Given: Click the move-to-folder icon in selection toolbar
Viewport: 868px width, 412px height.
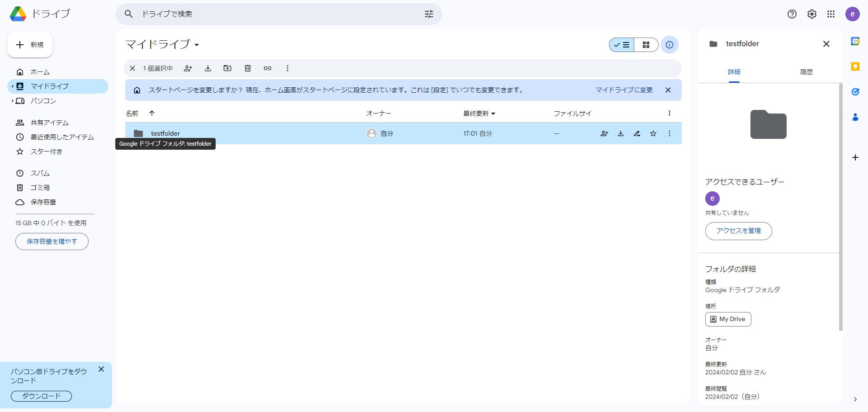Looking at the screenshot, I should pos(227,68).
